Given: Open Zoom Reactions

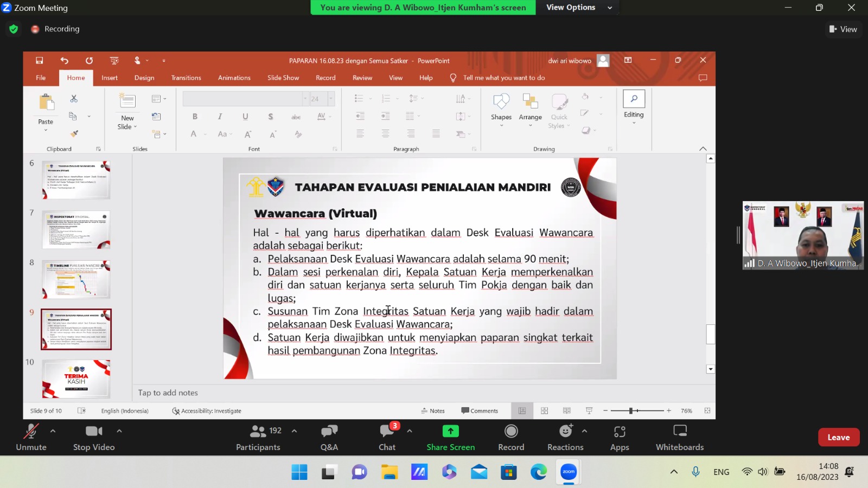Looking at the screenshot, I should 565,437.
